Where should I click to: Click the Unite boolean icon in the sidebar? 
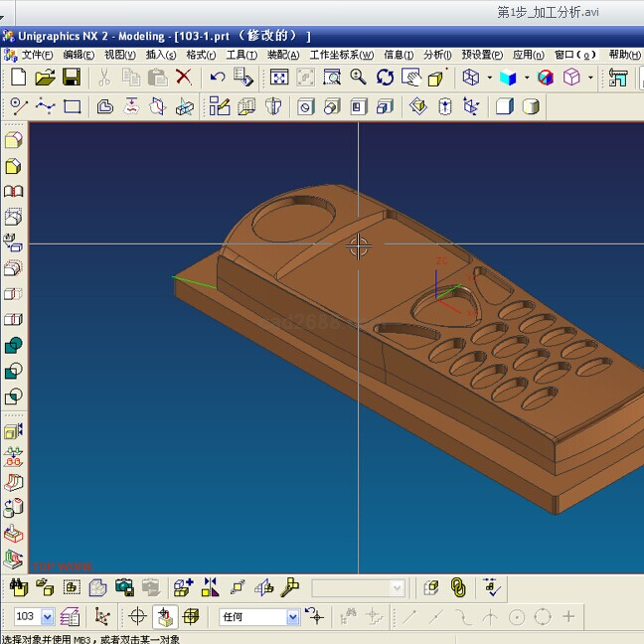pyautogui.click(x=13, y=346)
